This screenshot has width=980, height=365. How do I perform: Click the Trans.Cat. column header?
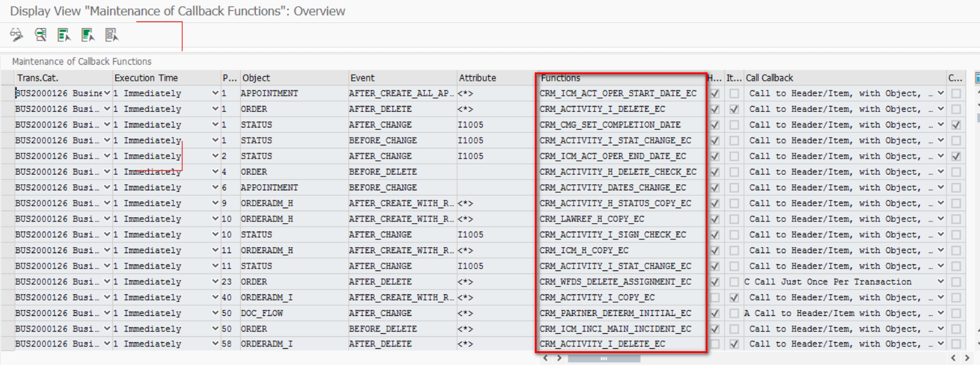point(63,78)
